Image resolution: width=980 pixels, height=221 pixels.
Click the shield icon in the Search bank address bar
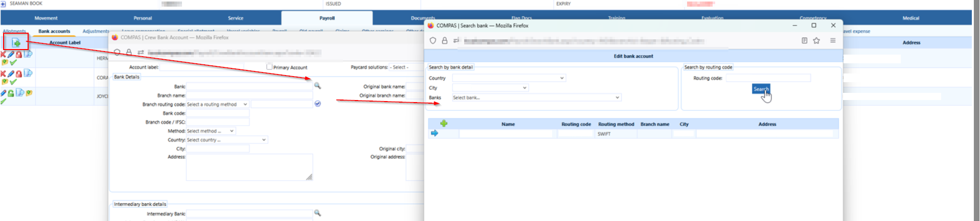pos(432,41)
